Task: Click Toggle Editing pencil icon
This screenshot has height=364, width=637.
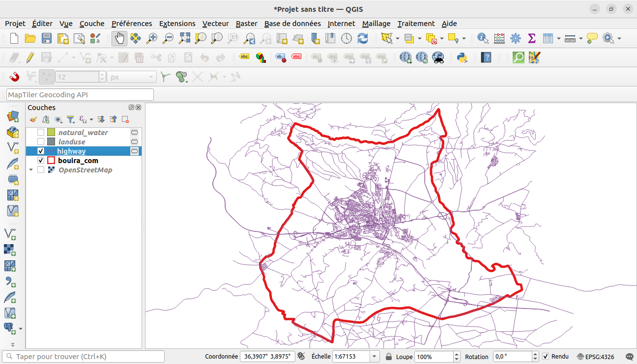Action: pos(30,57)
